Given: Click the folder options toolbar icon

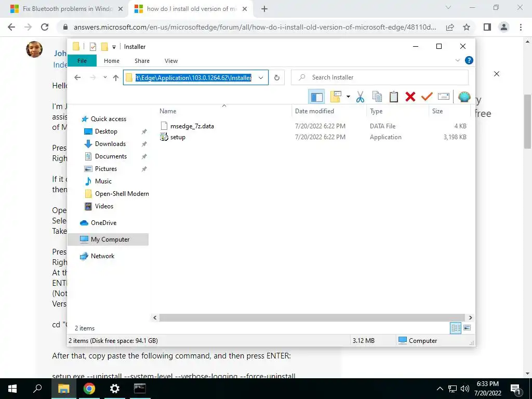Looking at the screenshot, I should point(336,97).
